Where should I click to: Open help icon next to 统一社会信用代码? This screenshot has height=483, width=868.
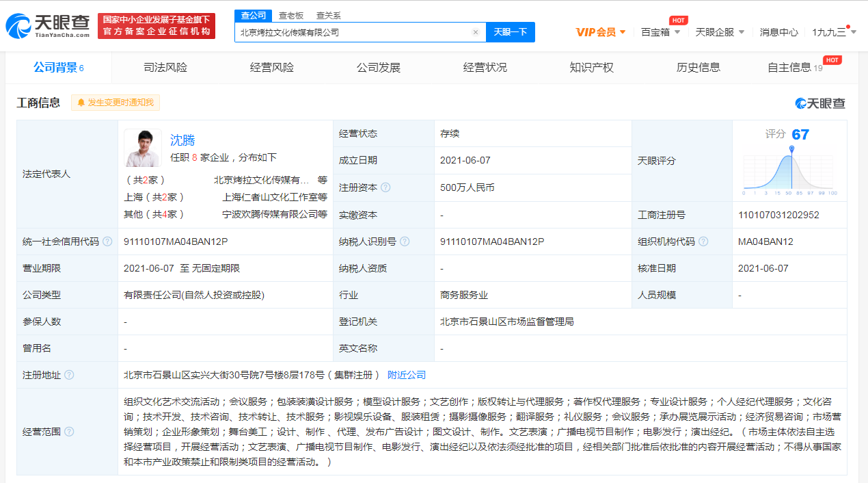(x=107, y=241)
